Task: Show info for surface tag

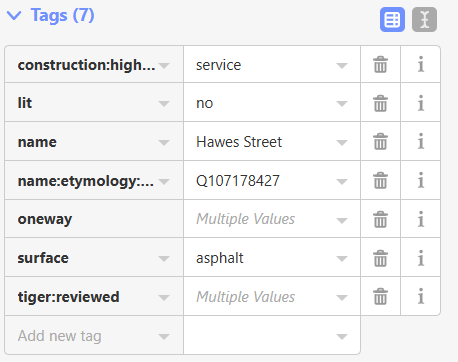Action: 421,258
